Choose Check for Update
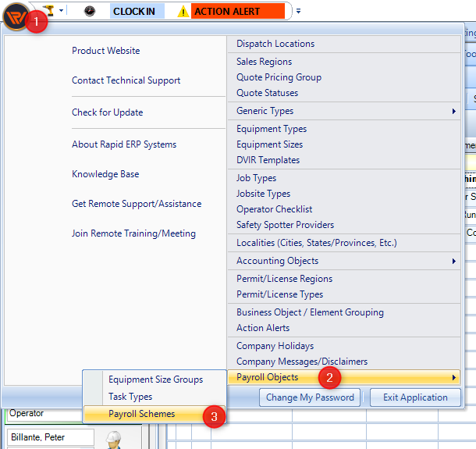 107,112
